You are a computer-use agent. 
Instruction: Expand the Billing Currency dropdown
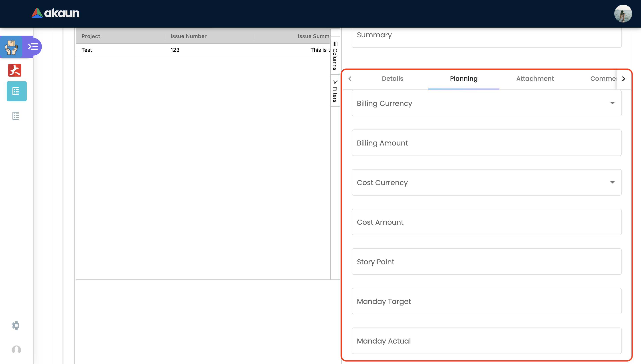tap(612, 103)
